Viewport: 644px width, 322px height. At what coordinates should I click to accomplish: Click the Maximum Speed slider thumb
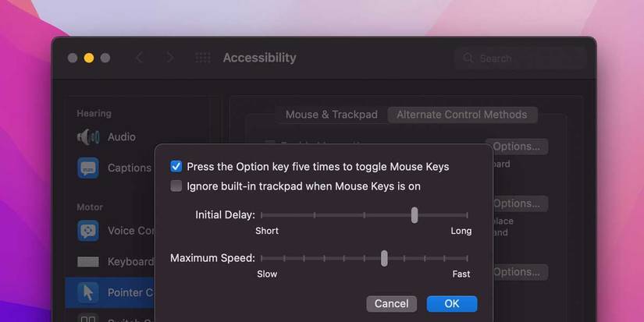click(x=384, y=258)
